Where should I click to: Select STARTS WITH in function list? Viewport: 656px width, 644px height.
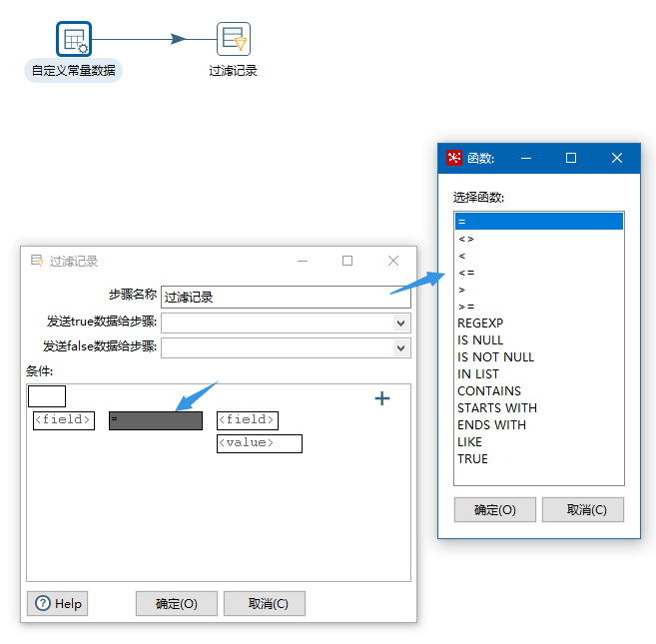pyautogui.click(x=539, y=408)
